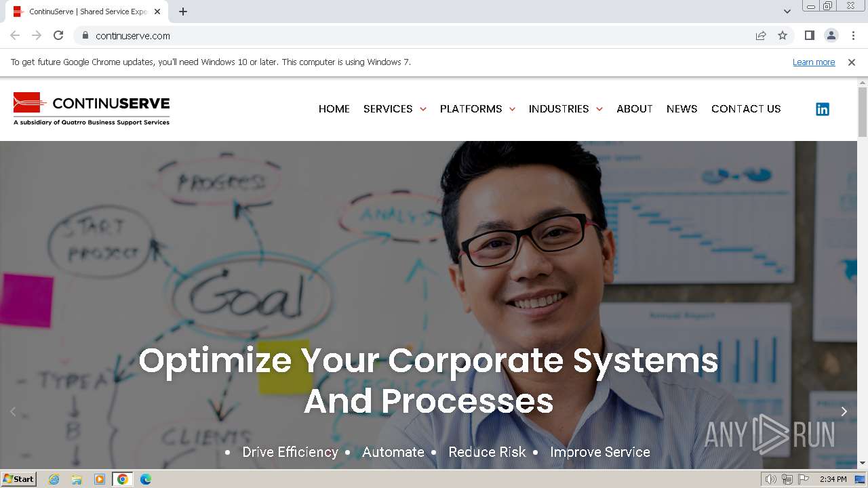Open the Contact Us page

pyautogui.click(x=746, y=109)
